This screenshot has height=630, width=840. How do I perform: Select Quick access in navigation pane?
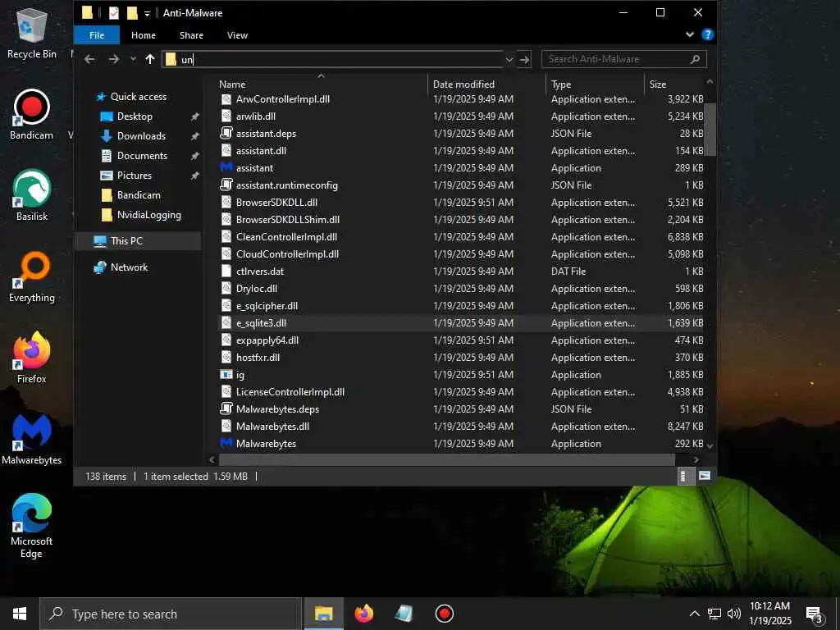point(138,97)
